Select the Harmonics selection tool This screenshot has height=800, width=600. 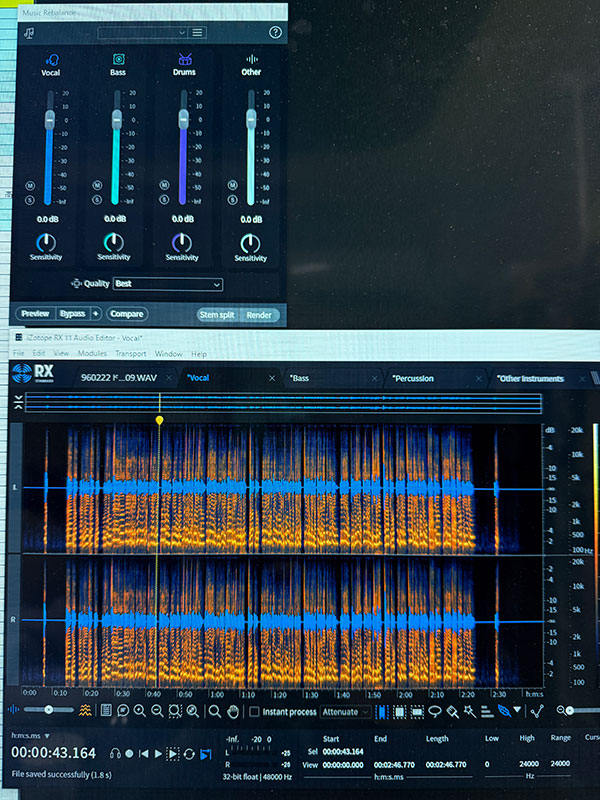pos(487,712)
